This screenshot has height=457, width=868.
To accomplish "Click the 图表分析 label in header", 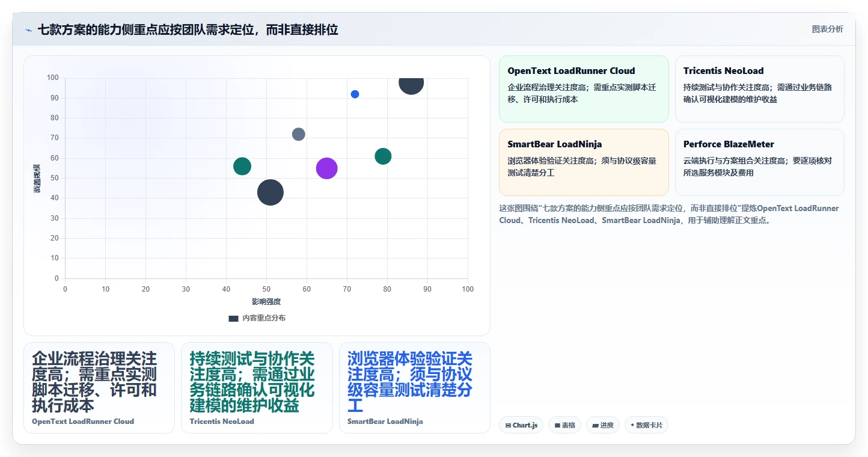I will 827,29.
